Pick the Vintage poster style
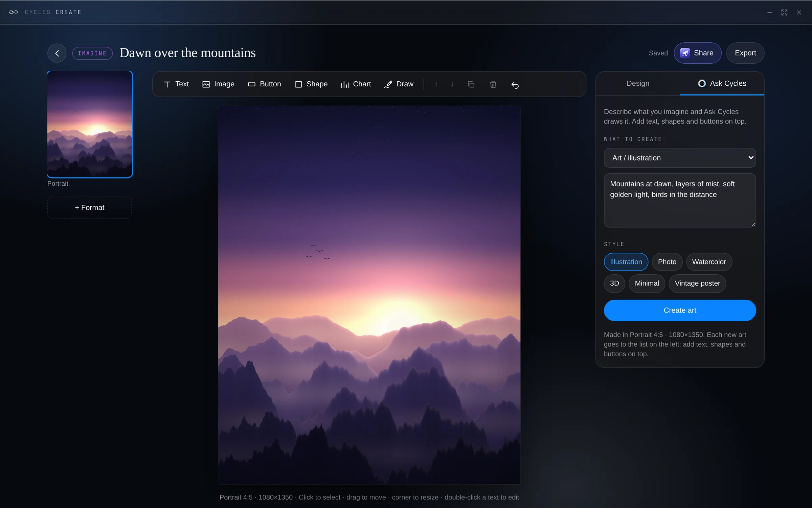The height and width of the screenshot is (508, 812). (x=697, y=283)
